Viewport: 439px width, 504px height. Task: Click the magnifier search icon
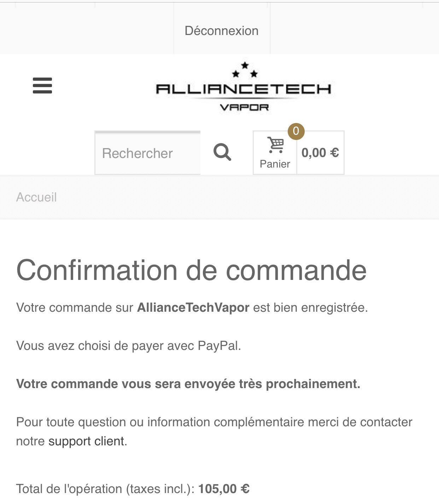222,152
